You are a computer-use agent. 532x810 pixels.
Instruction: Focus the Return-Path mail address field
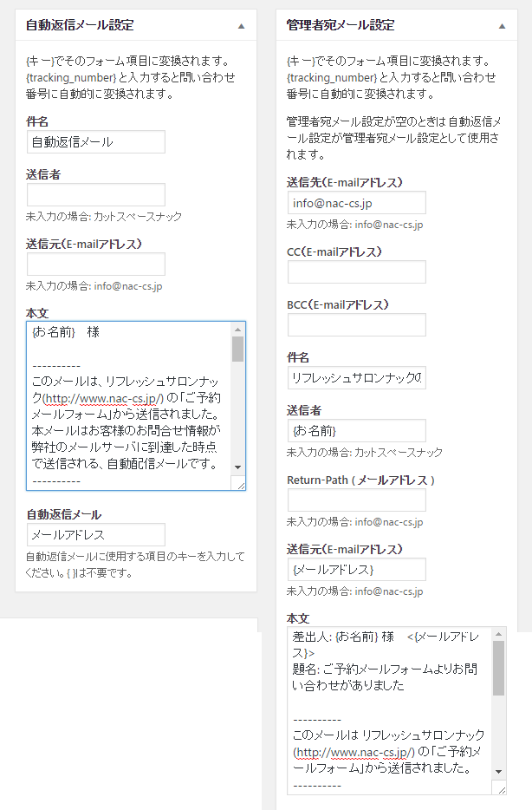tap(356, 500)
